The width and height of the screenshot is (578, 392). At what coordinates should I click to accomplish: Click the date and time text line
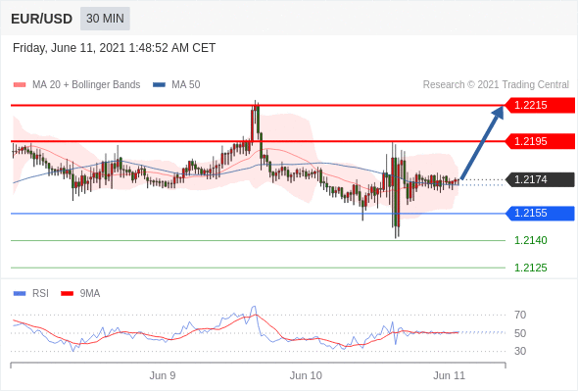click(114, 48)
